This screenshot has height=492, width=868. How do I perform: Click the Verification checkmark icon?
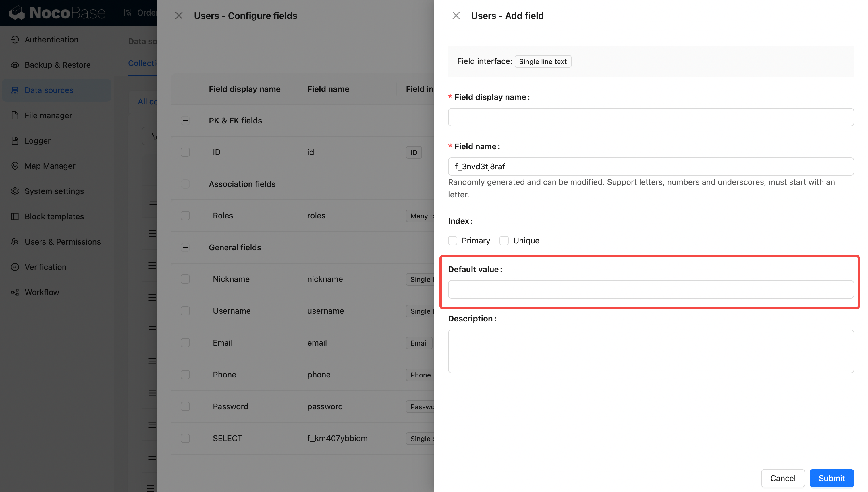pos(15,267)
